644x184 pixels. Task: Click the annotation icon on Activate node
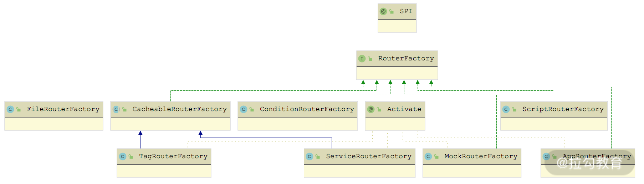(x=371, y=109)
